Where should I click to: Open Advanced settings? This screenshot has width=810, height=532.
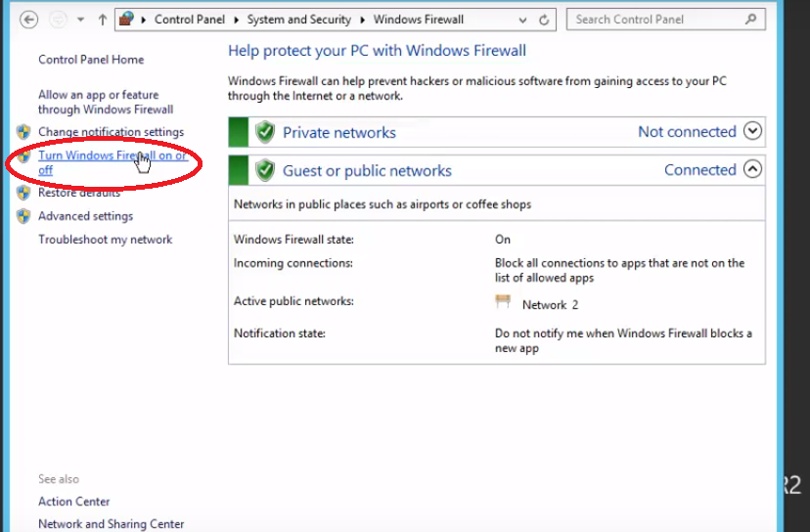(x=85, y=216)
